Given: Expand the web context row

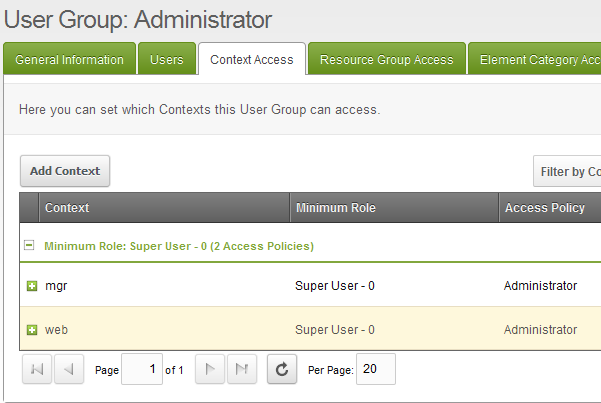Looking at the screenshot, I should pyautogui.click(x=32, y=330).
